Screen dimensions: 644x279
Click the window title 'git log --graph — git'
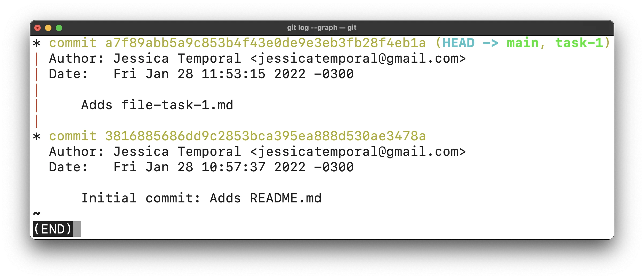pyautogui.click(x=322, y=28)
